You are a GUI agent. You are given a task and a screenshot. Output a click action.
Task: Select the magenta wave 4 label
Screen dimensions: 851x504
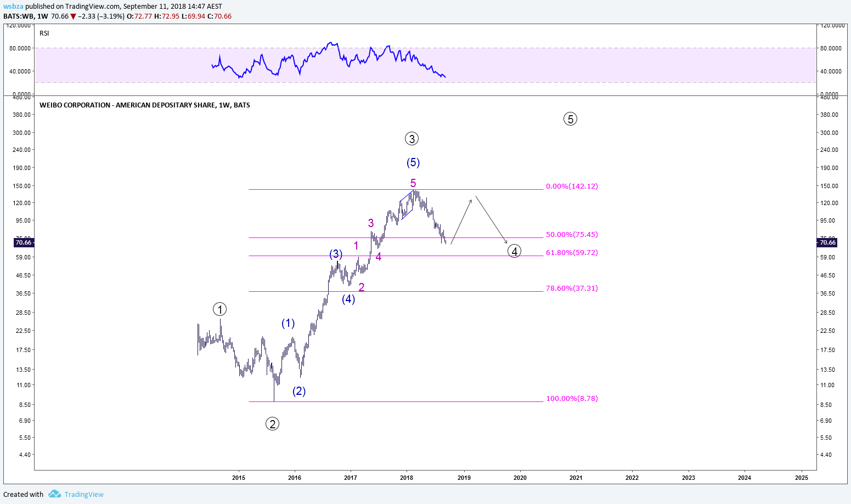379,256
